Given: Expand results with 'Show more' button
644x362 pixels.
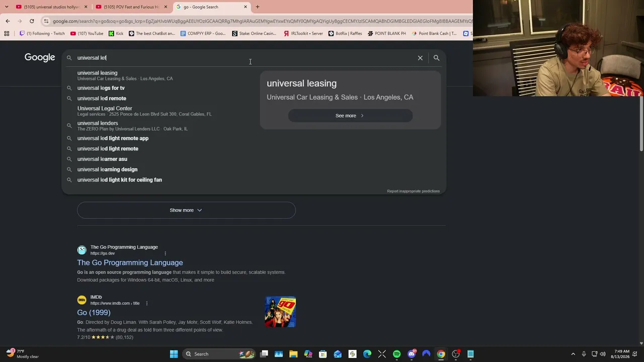Looking at the screenshot, I should pyautogui.click(x=186, y=210).
